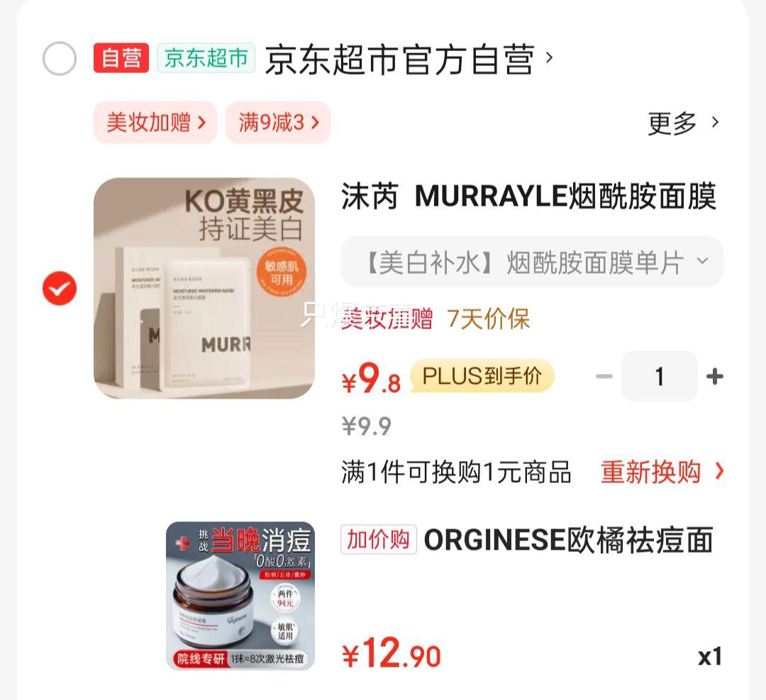Open the 美妆加赠 promotion tag

[155, 122]
